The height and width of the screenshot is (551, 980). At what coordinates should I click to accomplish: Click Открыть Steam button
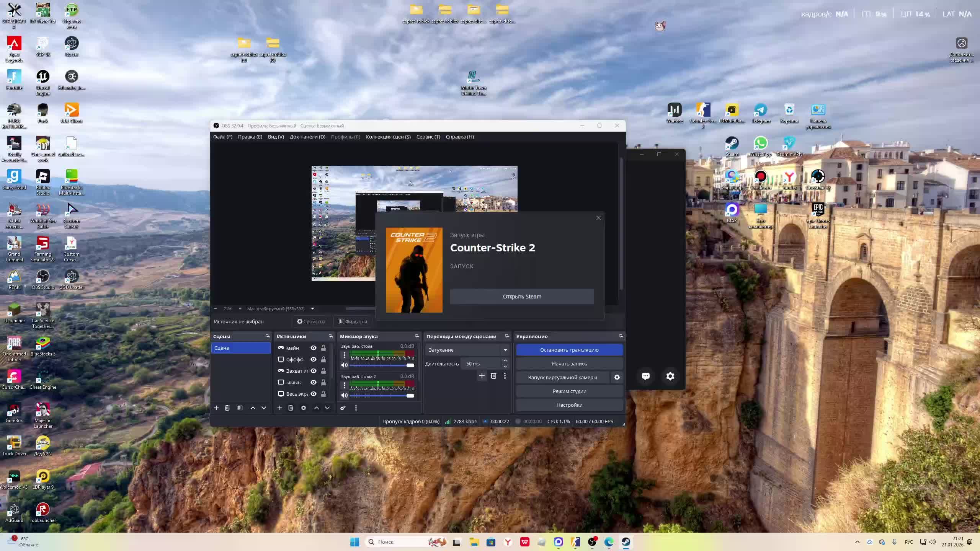tap(522, 297)
